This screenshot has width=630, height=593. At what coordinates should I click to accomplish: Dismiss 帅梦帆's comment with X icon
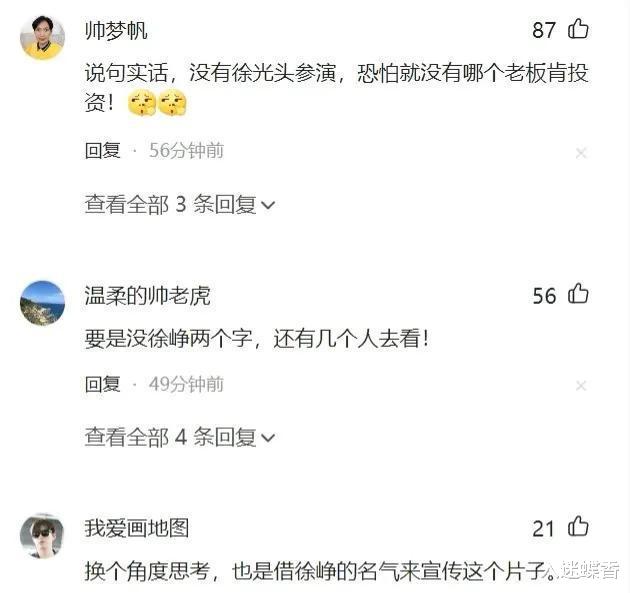pos(581,153)
